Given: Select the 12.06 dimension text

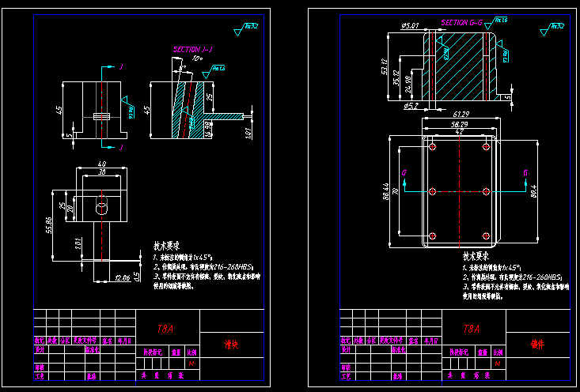Looking at the screenshot, I should [123, 278].
